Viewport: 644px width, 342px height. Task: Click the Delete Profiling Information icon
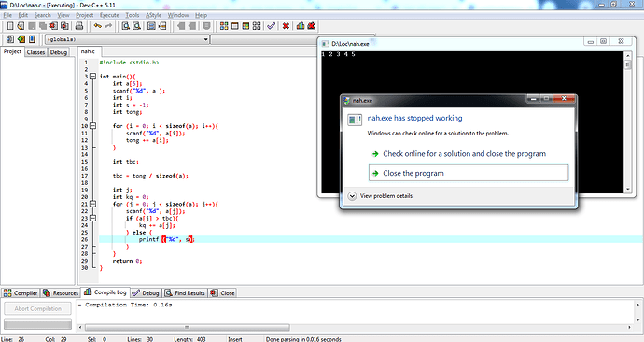(312, 26)
